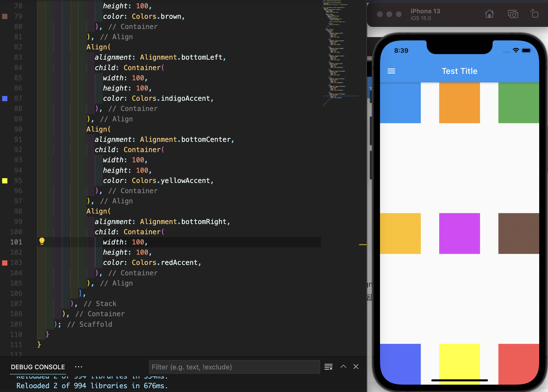This screenshot has width=548, height=392.
Task: Tap the orange top center square
Action: click(x=459, y=103)
